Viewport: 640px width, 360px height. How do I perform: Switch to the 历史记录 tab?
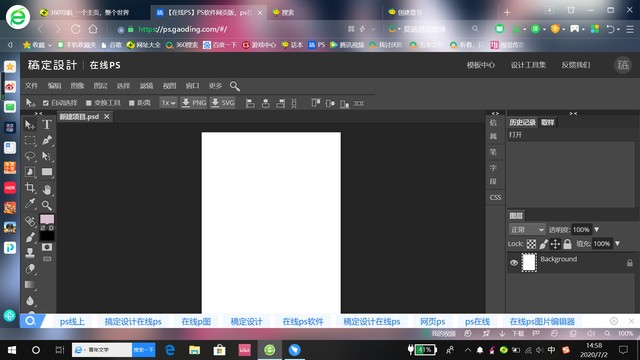click(522, 122)
